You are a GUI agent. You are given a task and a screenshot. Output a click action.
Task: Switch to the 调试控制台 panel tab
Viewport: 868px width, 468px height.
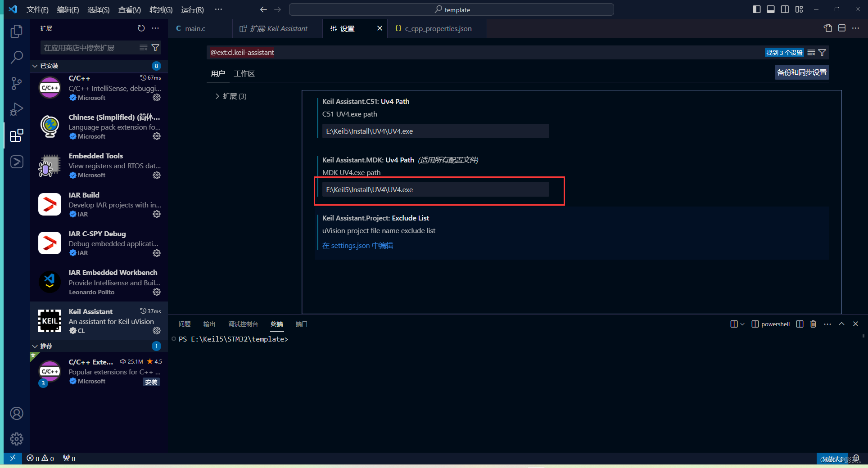click(243, 324)
